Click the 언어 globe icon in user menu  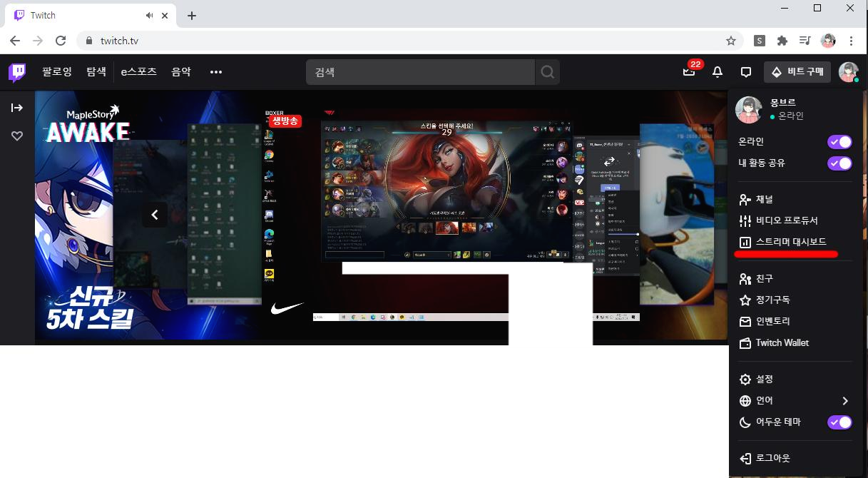[x=745, y=401]
